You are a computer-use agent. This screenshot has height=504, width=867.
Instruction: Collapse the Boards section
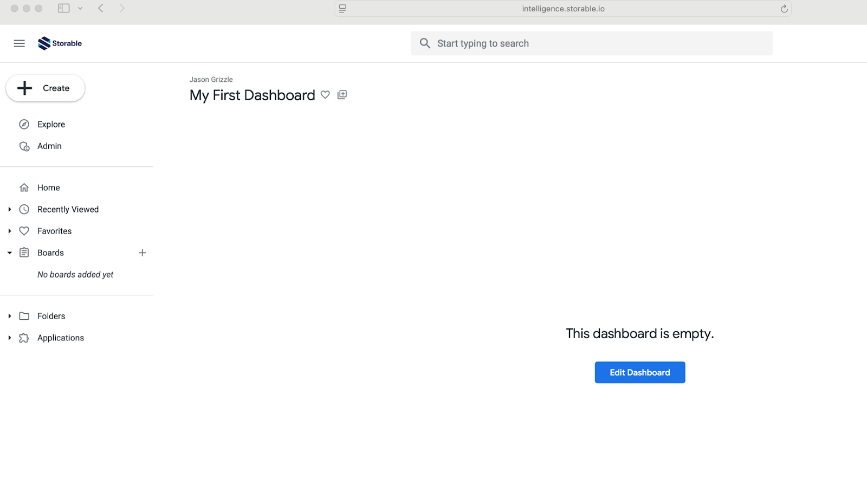pos(10,253)
